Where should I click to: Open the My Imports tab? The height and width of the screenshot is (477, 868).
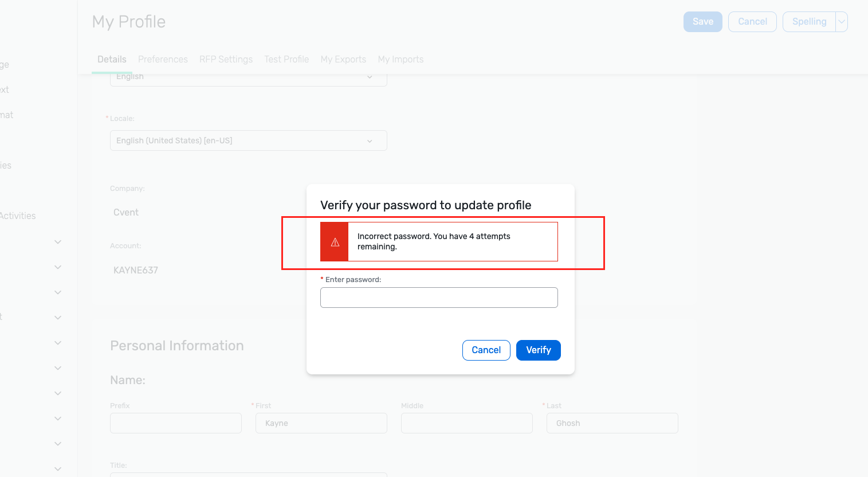coord(400,60)
